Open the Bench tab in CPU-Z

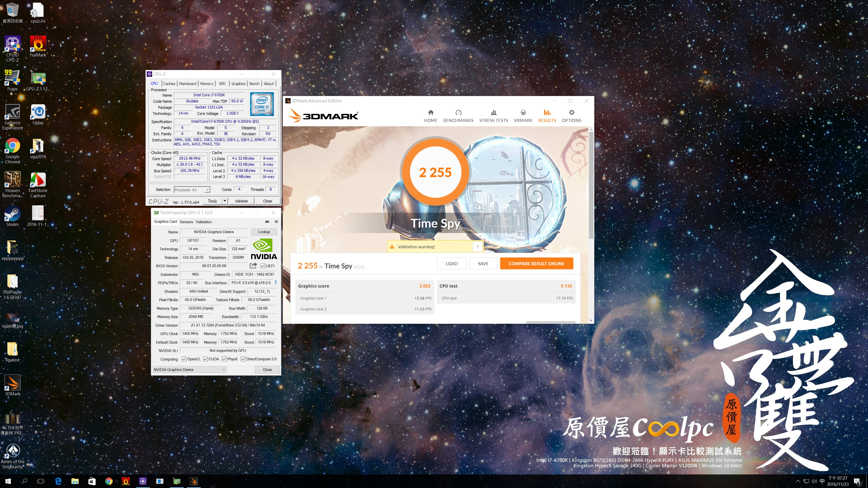point(254,84)
